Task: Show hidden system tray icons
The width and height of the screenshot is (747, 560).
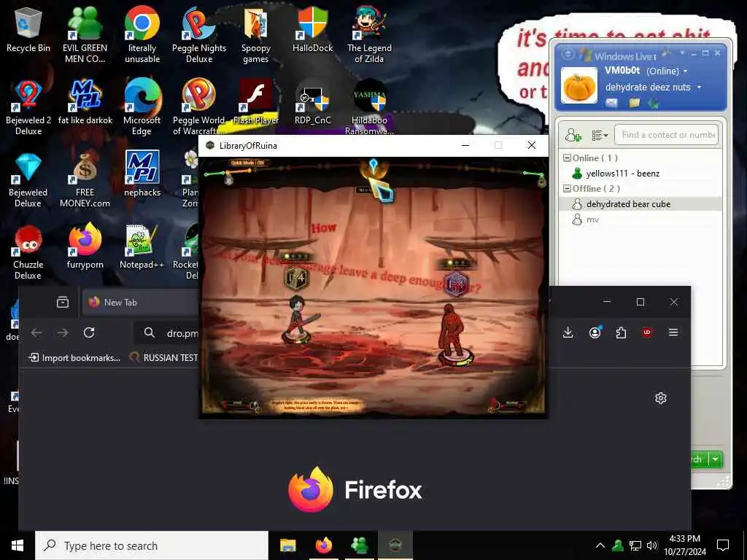Action: [600, 545]
